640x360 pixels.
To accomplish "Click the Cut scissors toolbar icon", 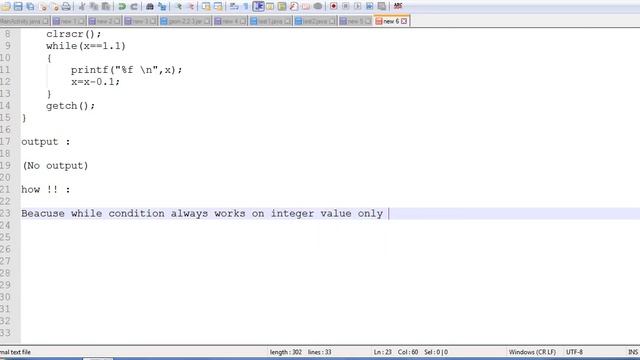I will point(82,7).
